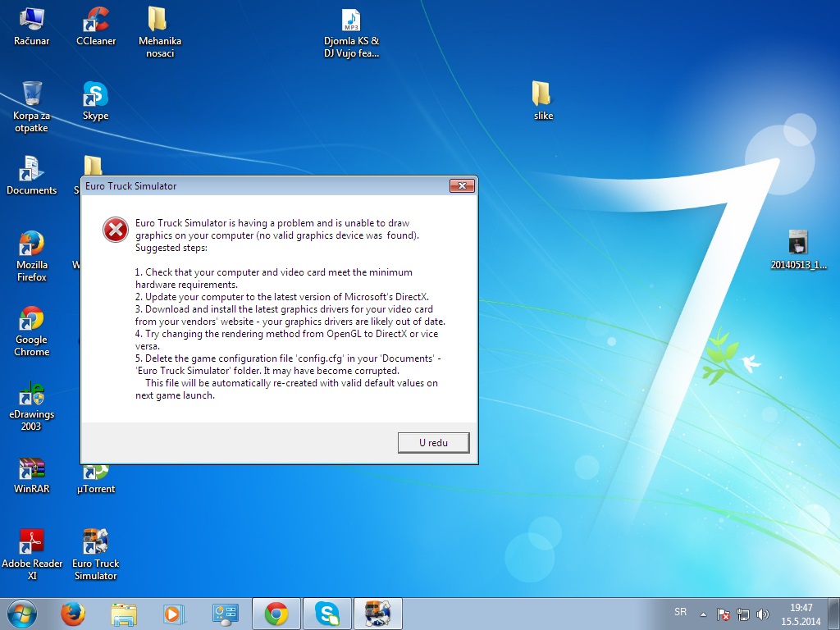840x630 pixels.
Task: Select the Mehanika nosaci folder
Action: pos(160,32)
